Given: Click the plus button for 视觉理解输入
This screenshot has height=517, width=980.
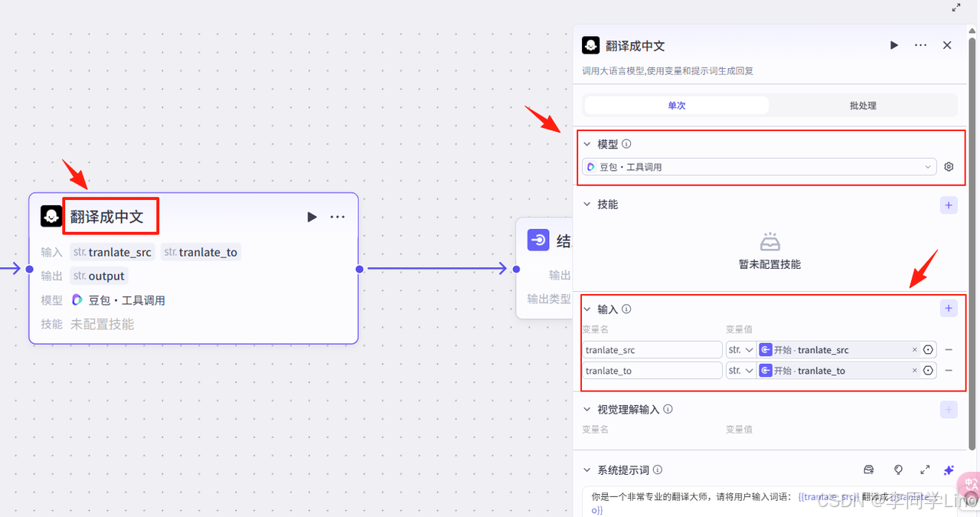Looking at the screenshot, I should pos(949,410).
